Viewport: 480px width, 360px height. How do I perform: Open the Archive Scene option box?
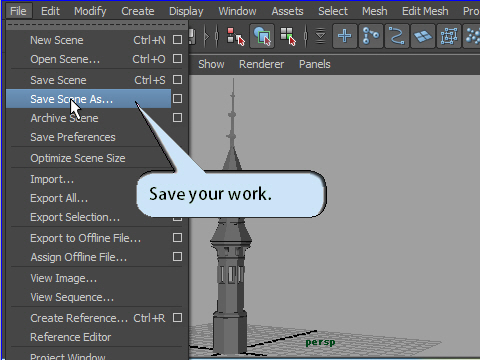177,118
